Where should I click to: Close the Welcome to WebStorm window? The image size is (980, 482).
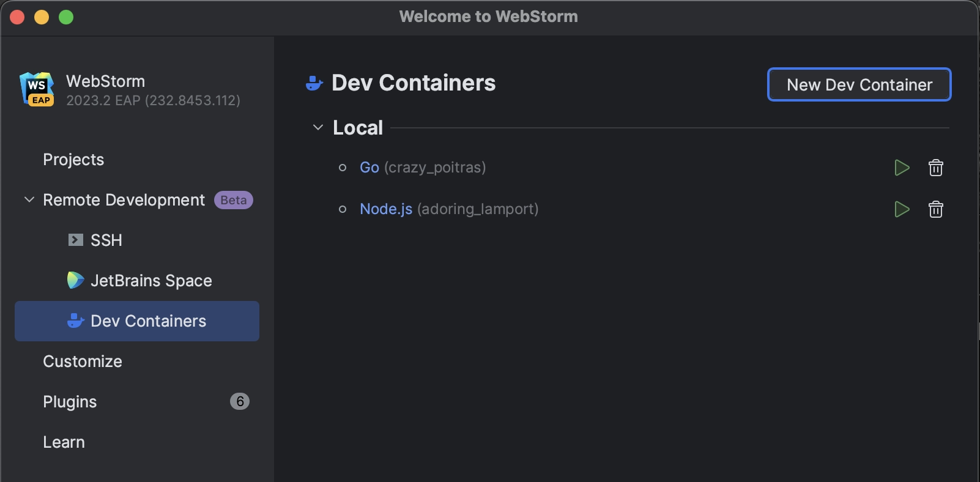(17, 17)
